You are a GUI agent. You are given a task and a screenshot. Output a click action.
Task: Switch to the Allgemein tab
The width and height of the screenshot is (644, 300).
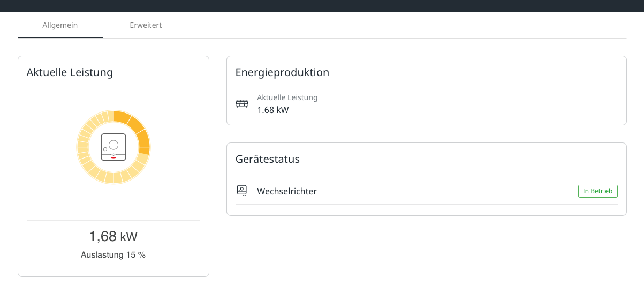point(60,25)
